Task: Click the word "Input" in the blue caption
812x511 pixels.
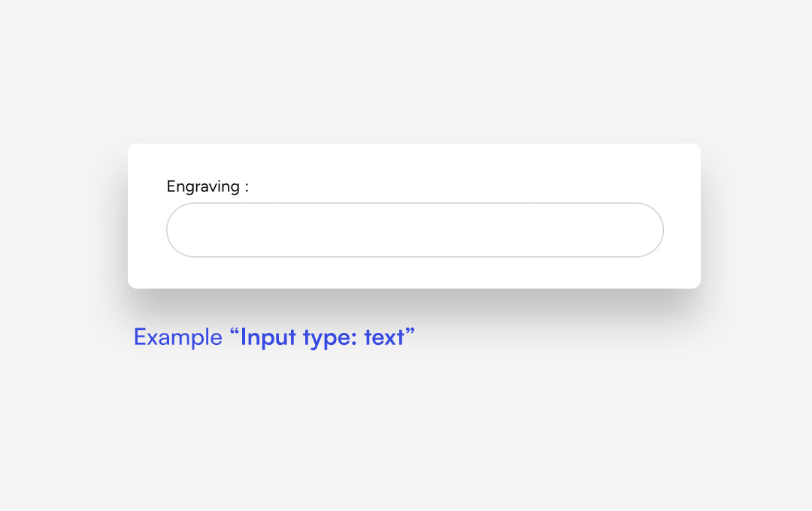Action: click(x=268, y=337)
